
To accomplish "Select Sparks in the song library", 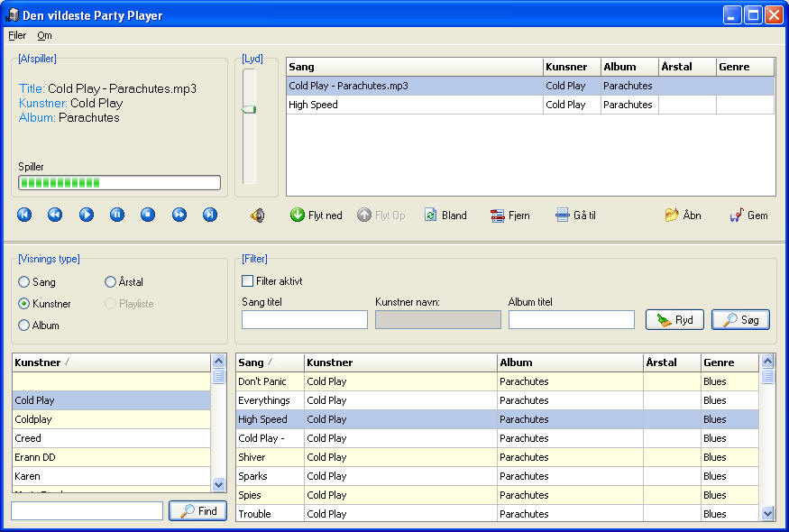I will click(x=497, y=476).
